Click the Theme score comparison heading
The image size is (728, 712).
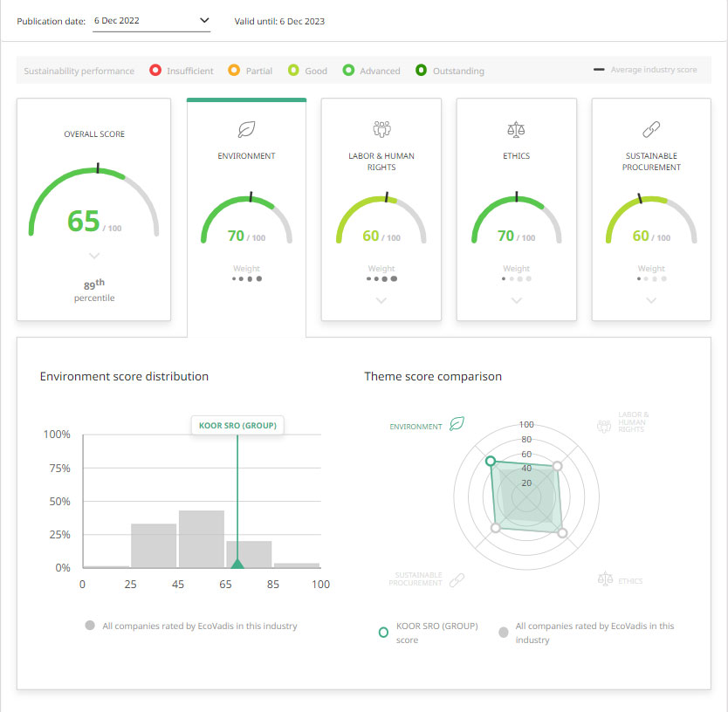(x=433, y=376)
